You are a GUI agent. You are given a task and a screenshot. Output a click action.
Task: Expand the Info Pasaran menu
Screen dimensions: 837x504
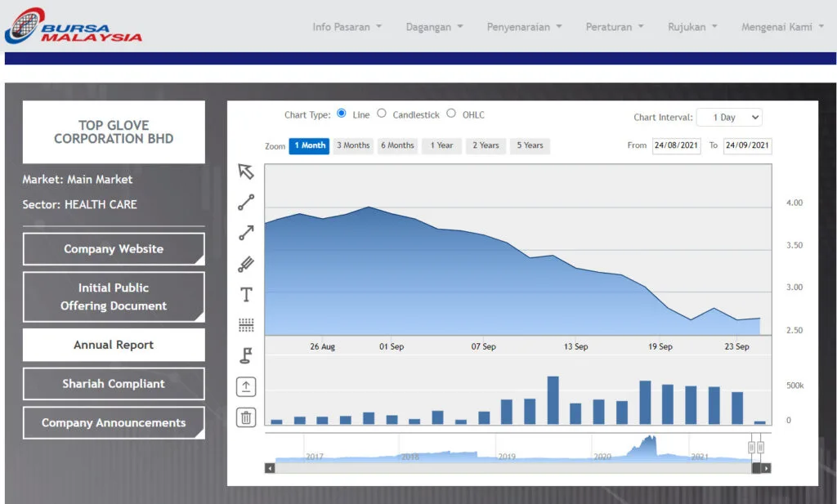347,27
